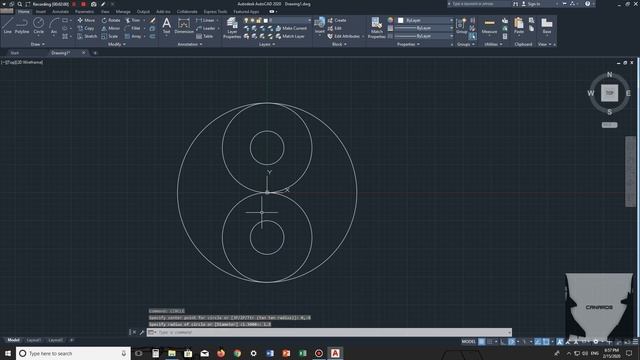Expand the Annotation panel
The height and width of the screenshot is (360, 640).
[190, 44]
